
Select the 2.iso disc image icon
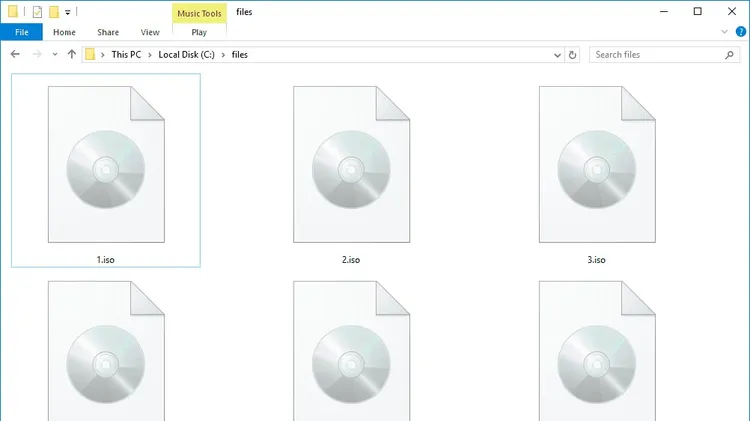point(352,164)
